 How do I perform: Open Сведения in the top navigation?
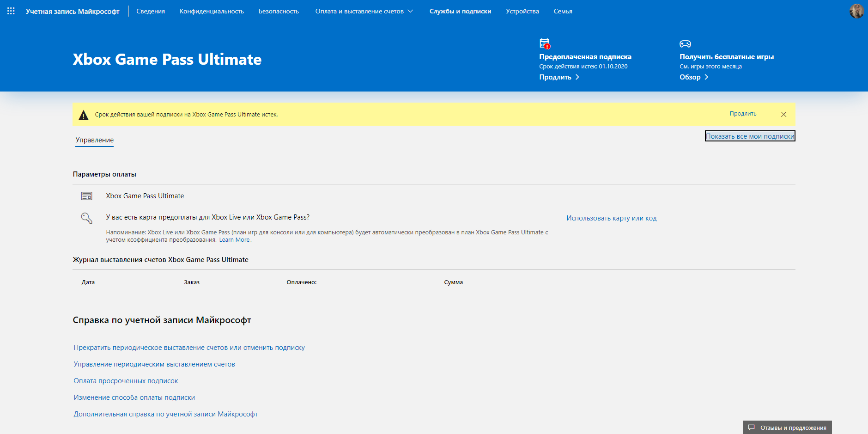tap(151, 11)
